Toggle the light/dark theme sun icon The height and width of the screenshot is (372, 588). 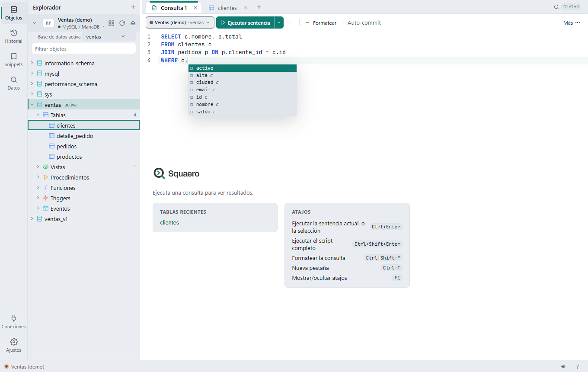(563, 366)
